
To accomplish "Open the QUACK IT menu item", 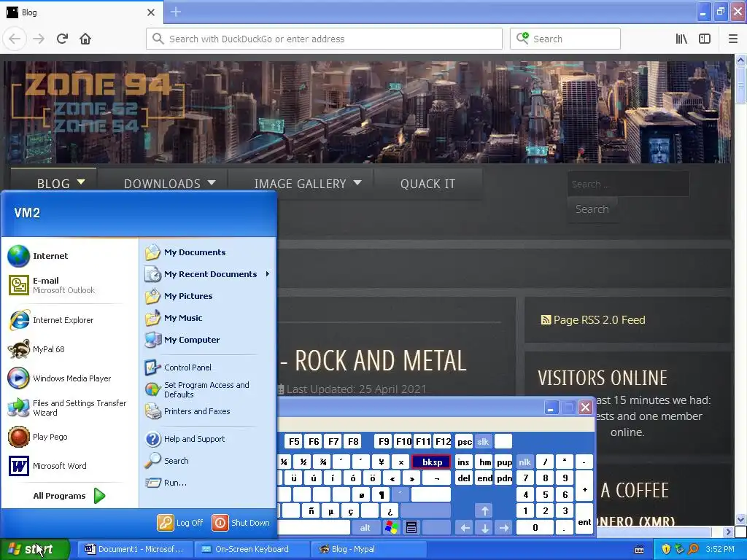I will (x=427, y=183).
